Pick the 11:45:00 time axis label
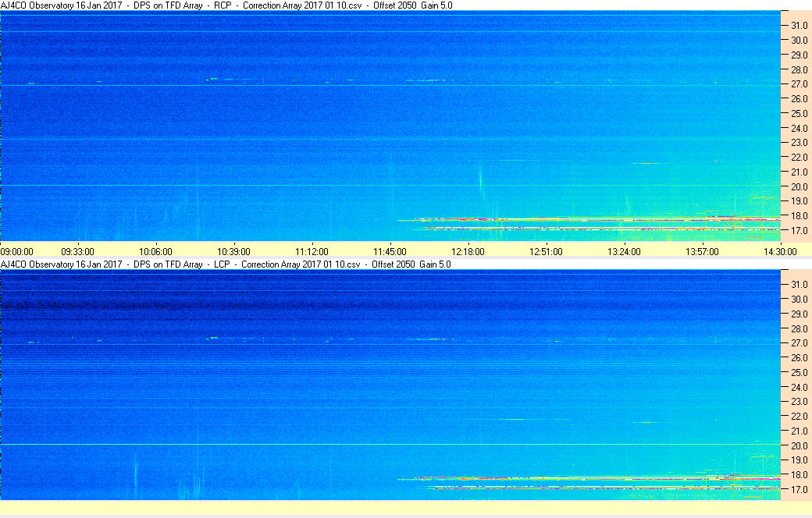The image size is (812, 518). (x=390, y=251)
